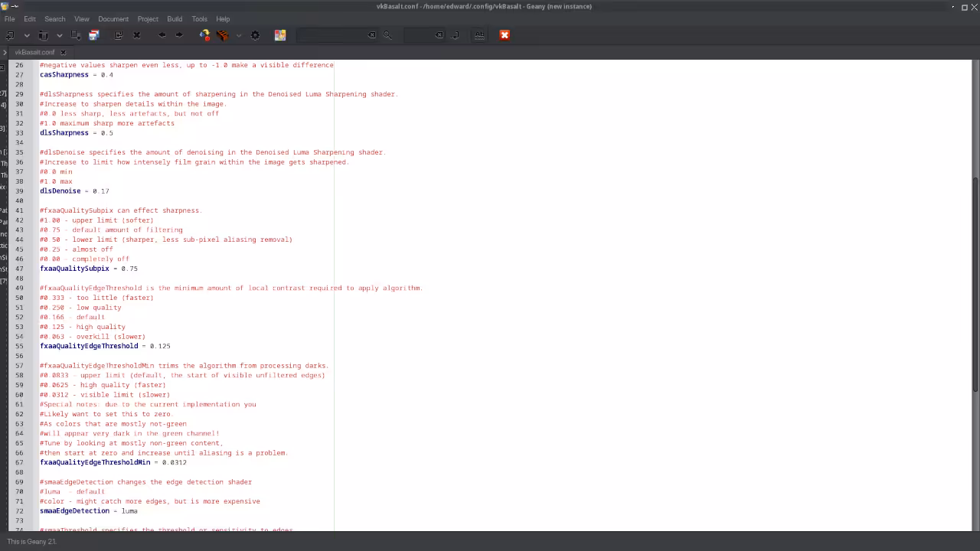Open the Edit menu

click(x=29, y=19)
